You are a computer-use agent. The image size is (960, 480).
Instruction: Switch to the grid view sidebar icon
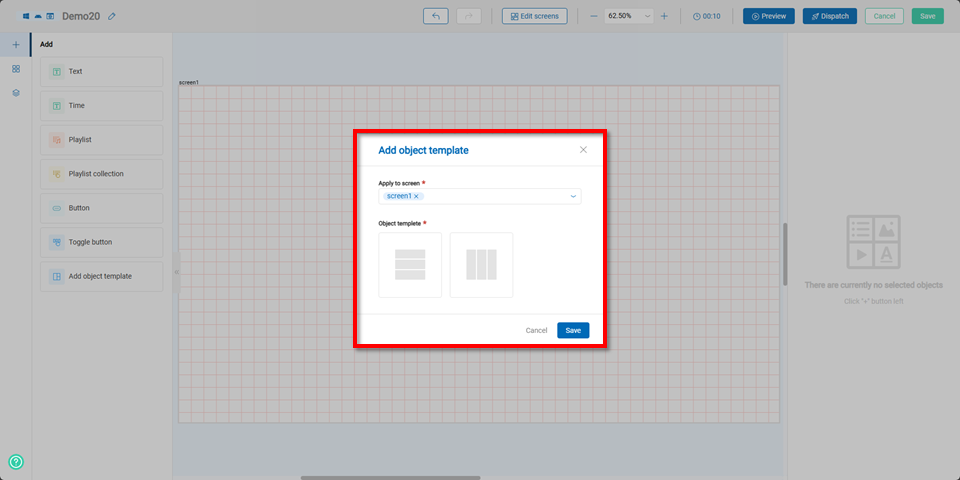click(x=16, y=69)
